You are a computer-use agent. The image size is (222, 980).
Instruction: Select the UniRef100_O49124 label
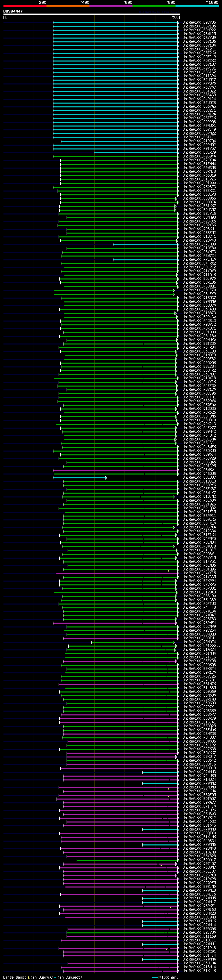click(199, 99)
